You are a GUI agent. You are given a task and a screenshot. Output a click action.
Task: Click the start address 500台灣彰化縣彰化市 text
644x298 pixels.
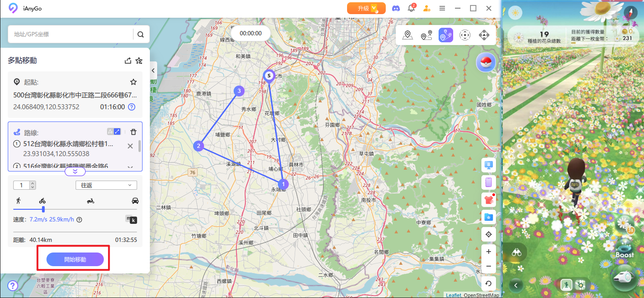coord(75,95)
